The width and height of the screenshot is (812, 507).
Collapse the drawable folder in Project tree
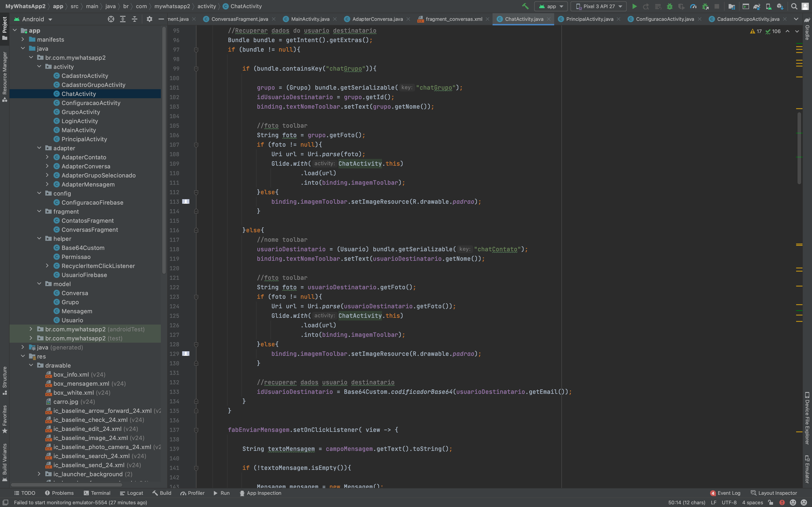31,366
